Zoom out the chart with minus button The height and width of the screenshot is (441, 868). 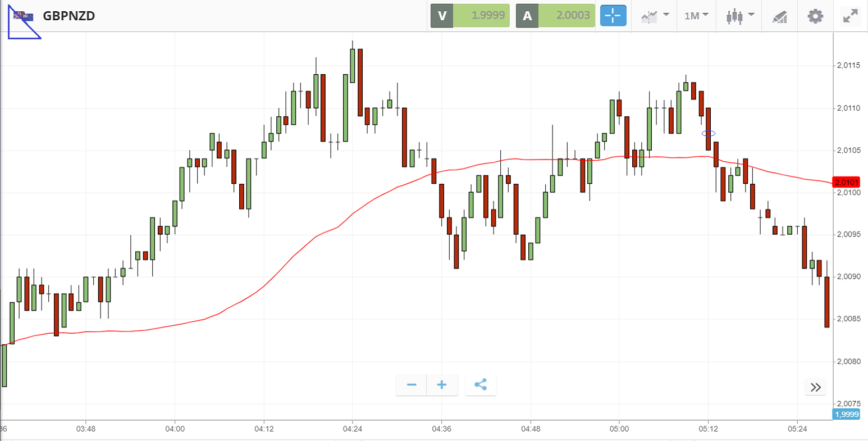point(412,385)
